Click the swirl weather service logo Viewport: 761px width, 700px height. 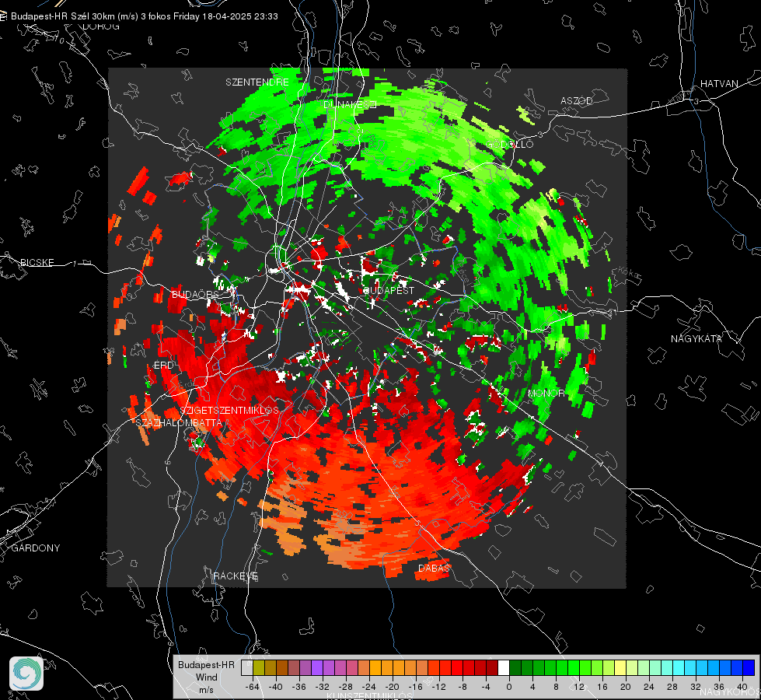tap(26, 674)
